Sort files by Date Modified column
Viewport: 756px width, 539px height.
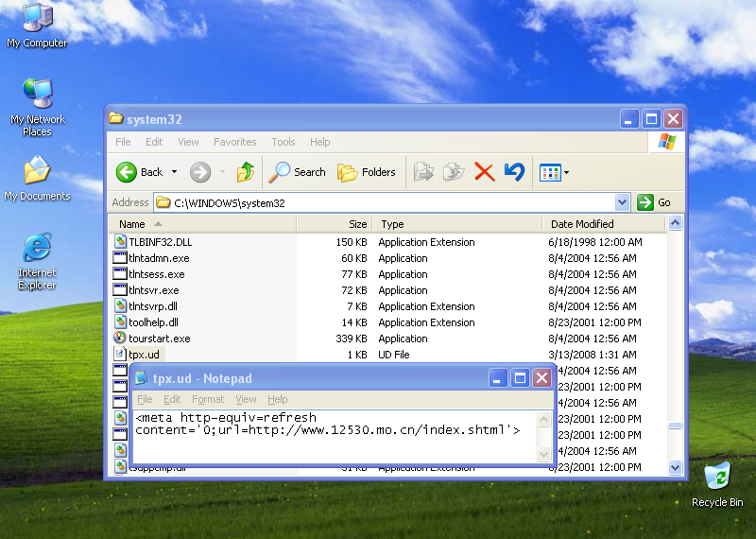(x=604, y=224)
